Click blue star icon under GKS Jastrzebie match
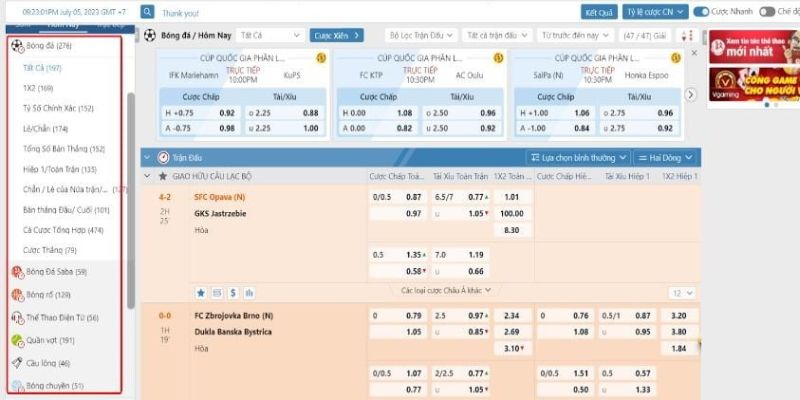 coord(201,293)
